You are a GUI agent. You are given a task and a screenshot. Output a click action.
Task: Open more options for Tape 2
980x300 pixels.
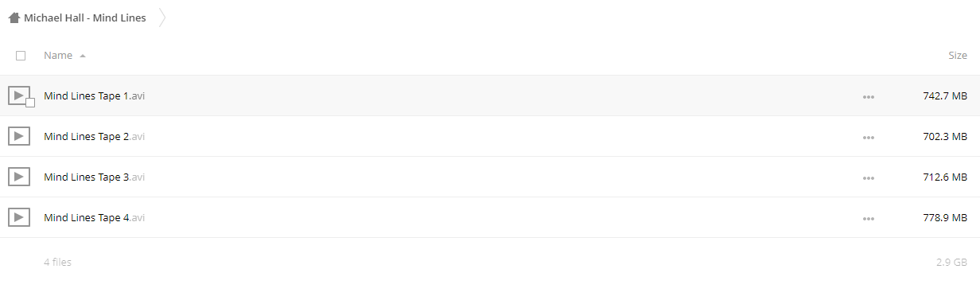868,138
